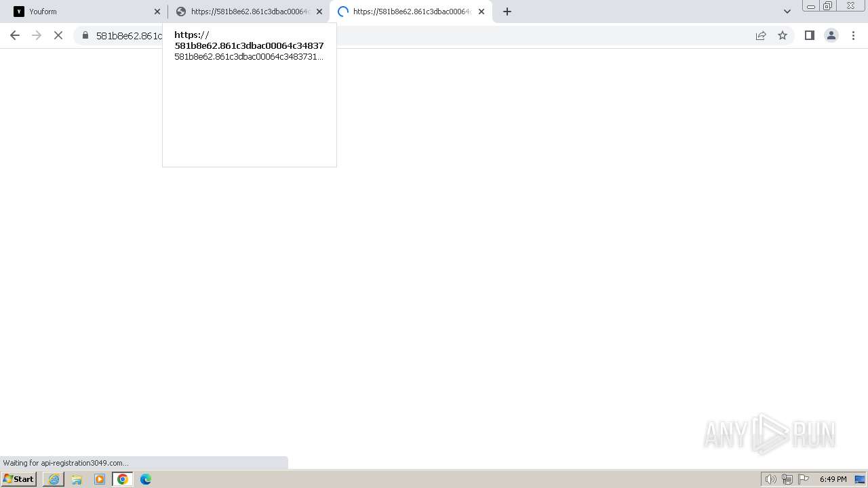This screenshot has width=868, height=488.
Task: Open the volume control in system tray
Action: click(771, 479)
